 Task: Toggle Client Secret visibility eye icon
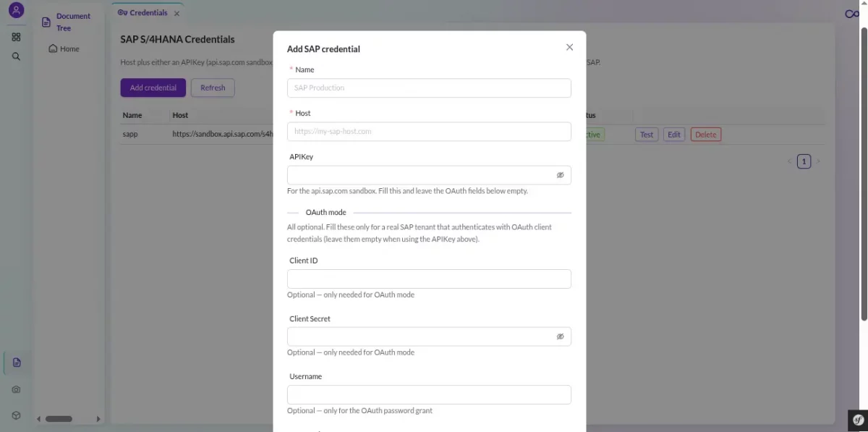point(560,336)
